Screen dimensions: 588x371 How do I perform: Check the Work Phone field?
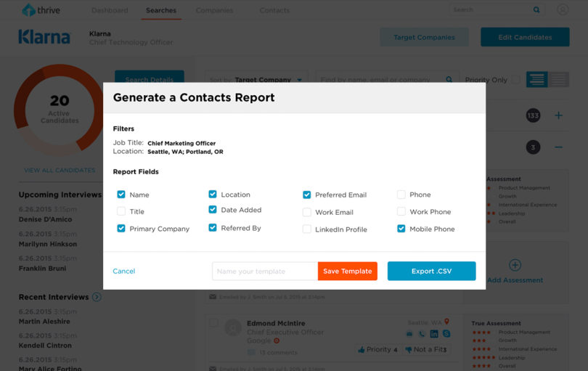click(x=401, y=211)
